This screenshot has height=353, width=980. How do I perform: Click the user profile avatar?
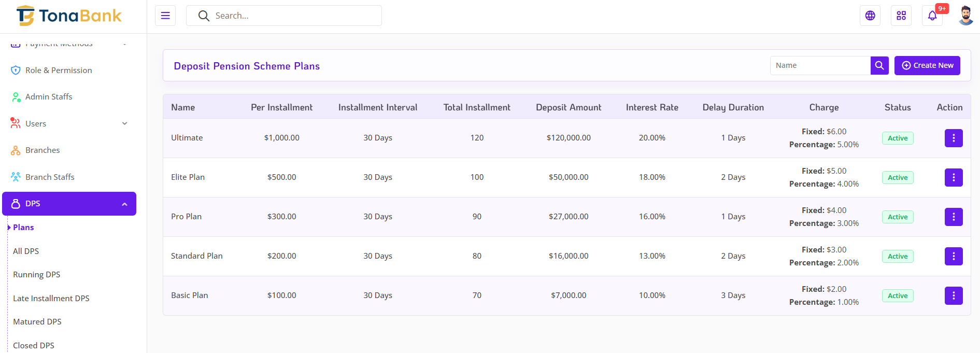click(965, 16)
